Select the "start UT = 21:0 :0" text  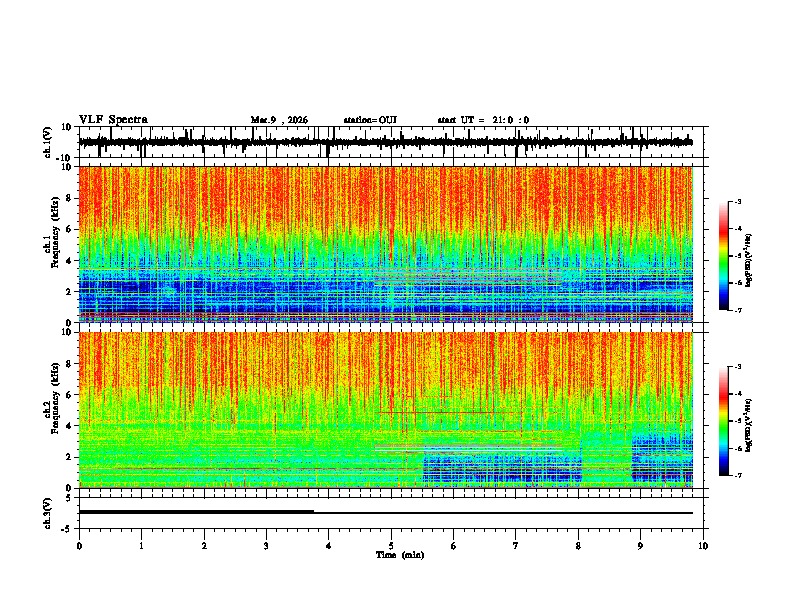coord(483,120)
